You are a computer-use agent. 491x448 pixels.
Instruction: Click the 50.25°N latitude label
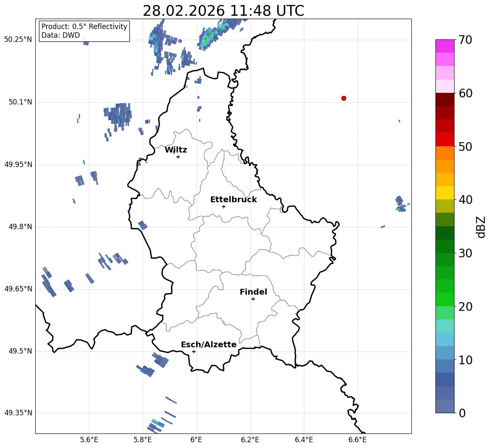(18, 40)
